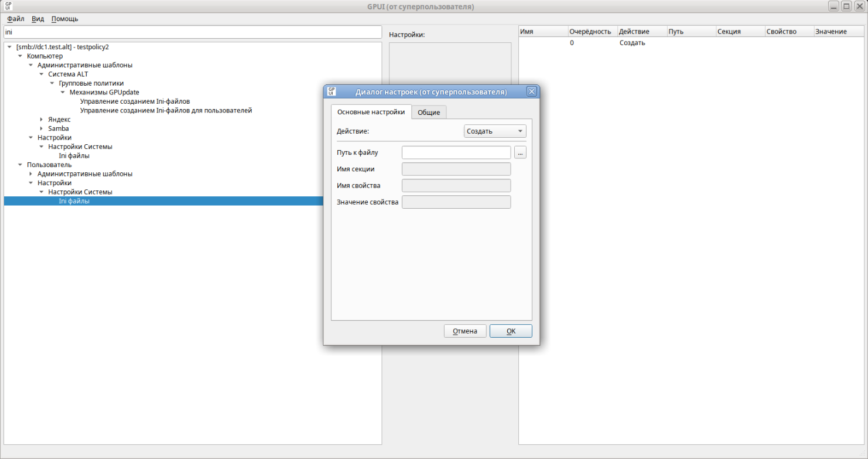
Task: Collapse the Механизмы GPUpdate node
Action: [63, 93]
